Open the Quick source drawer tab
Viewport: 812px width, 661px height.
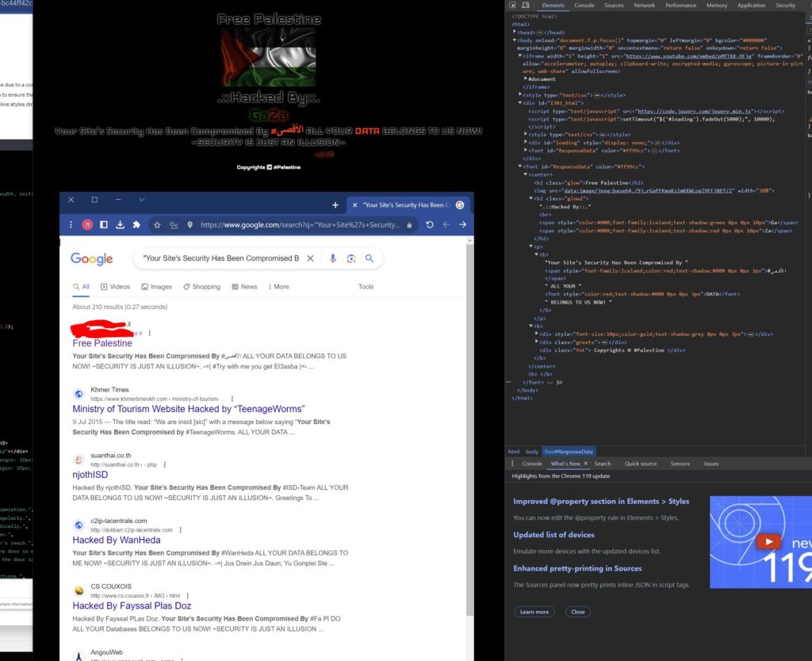(641, 464)
